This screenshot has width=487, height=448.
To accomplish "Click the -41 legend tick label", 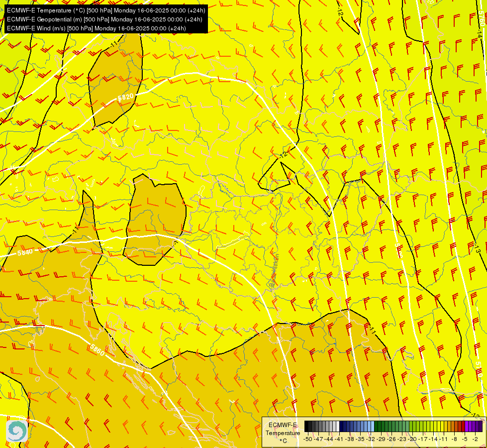I will click(339, 439).
